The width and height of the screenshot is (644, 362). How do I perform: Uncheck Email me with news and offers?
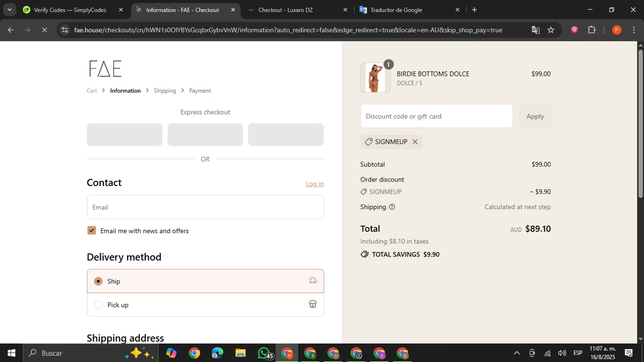[x=91, y=231]
